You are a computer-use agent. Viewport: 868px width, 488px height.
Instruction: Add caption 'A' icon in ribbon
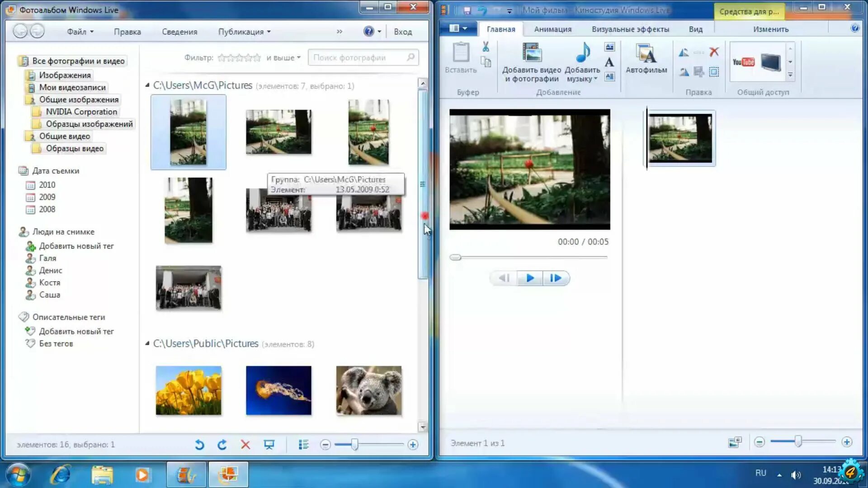tap(609, 62)
